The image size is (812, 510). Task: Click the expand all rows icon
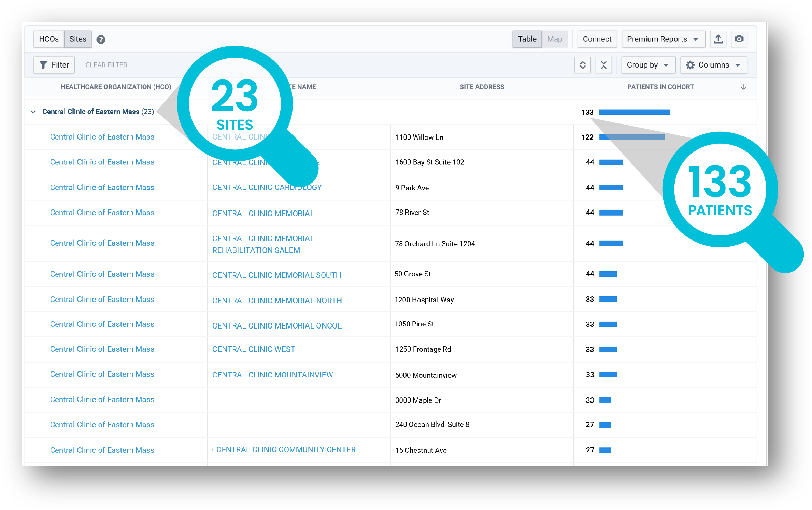[583, 65]
